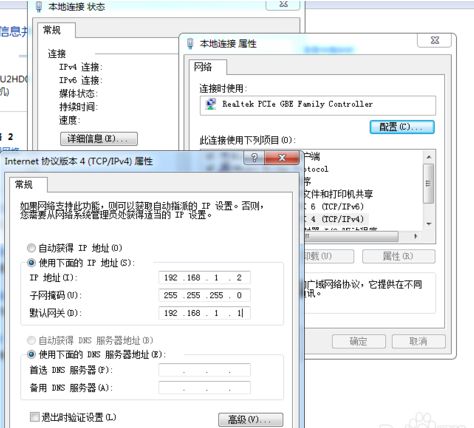Click the 首选 DNS 服务器 field
The width and height of the screenshot is (474, 428).
[204, 370]
